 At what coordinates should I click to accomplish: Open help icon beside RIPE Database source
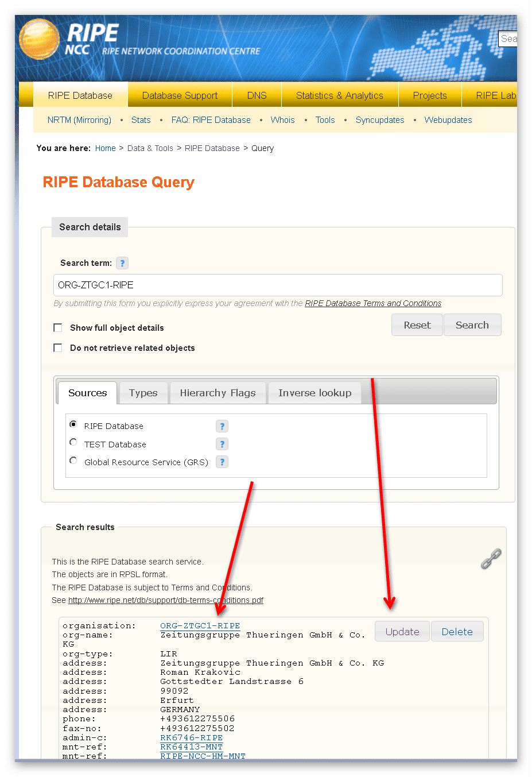[222, 426]
